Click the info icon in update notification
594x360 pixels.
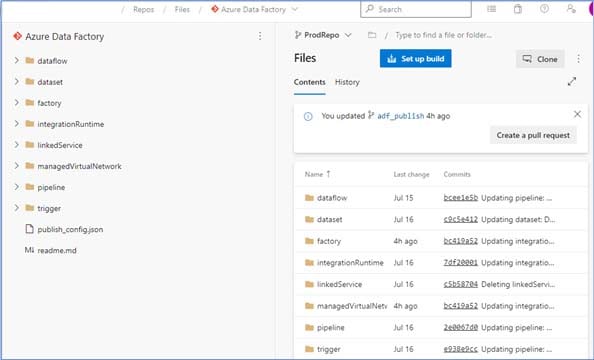pyautogui.click(x=308, y=116)
